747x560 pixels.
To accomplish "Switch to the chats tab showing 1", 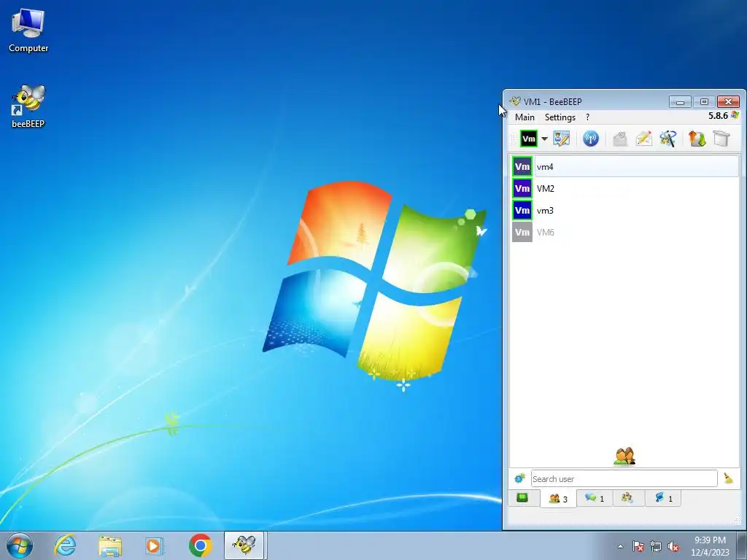I will tap(595, 498).
